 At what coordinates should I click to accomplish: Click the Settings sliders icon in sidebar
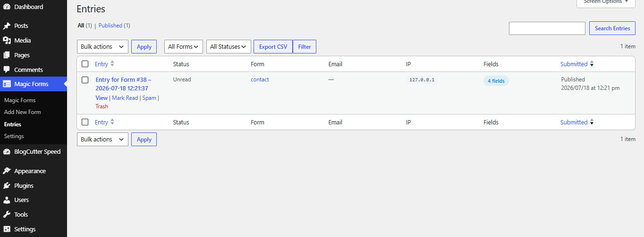coord(7,229)
